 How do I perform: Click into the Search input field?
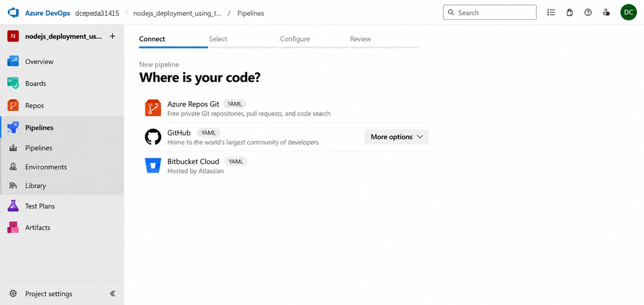pyautogui.click(x=489, y=13)
